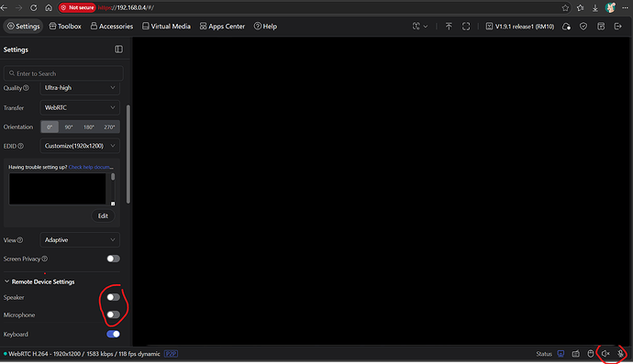
Task: Open browser favorites list icon
Action: (x=580, y=7)
